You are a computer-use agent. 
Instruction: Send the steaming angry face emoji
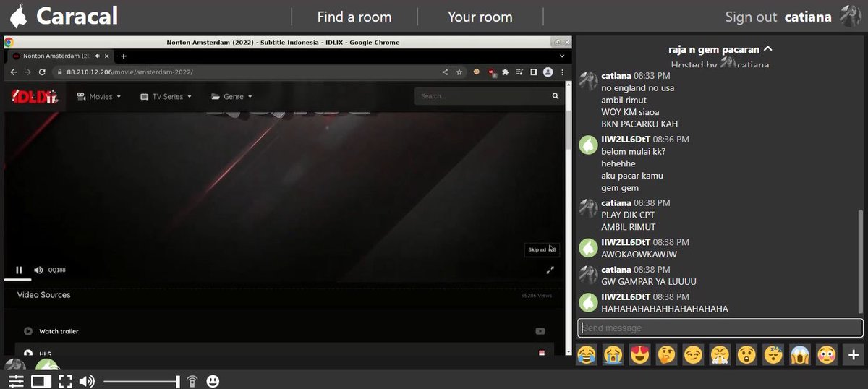[720, 355]
